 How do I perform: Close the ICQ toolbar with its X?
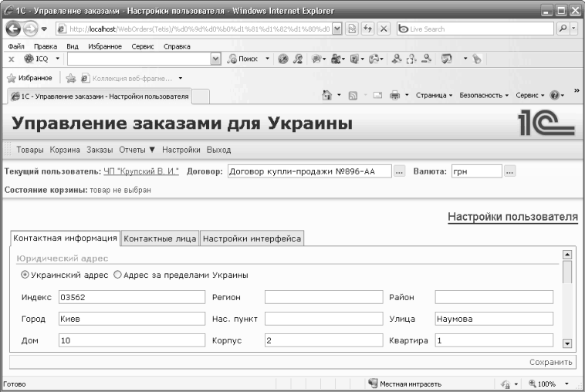(x=12, y=59)
